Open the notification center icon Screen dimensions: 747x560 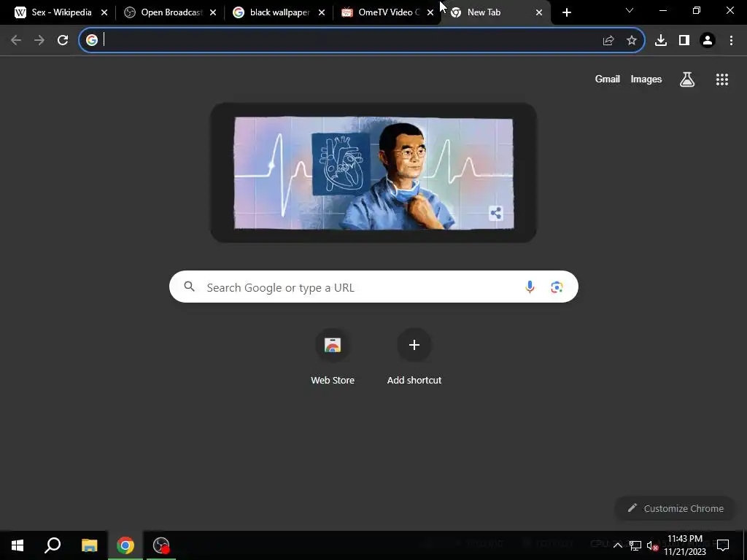[x=723, y=545]
